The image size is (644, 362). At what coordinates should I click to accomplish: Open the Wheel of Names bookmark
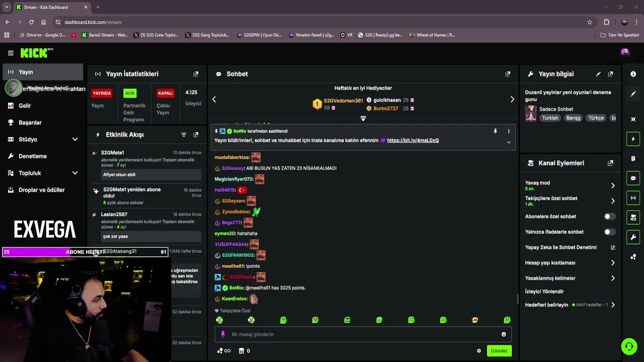click(x=432, y=35)
